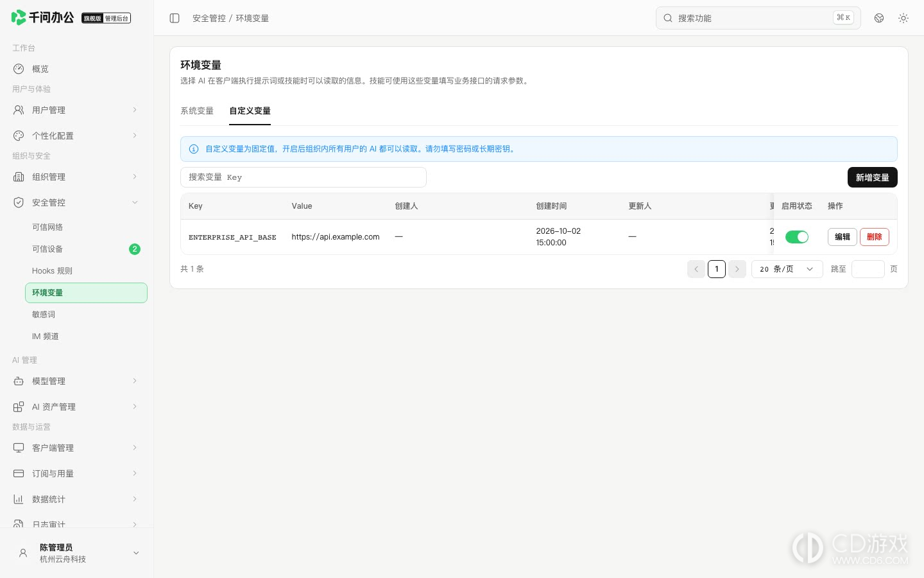Open IM 频道 in the sidebar

click(86, 337)
